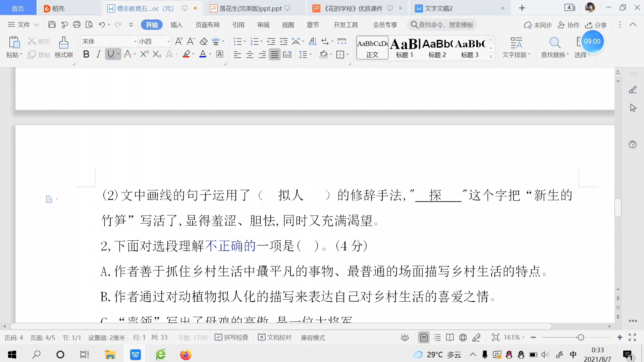Image resolution: width=644 pixels, height=362 pixels.
Task: Click the distributed alignment icon
Action: point(287,54)
